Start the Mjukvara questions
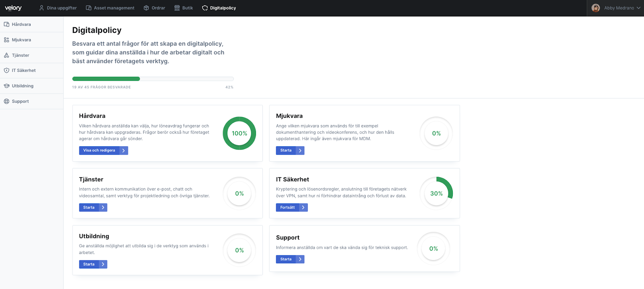 coord(290,150)
